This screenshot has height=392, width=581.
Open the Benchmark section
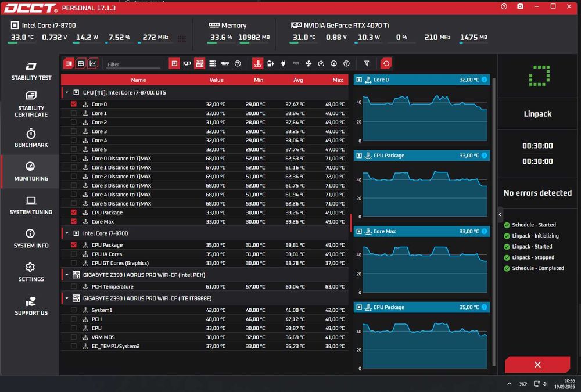(x=31, y=138)
